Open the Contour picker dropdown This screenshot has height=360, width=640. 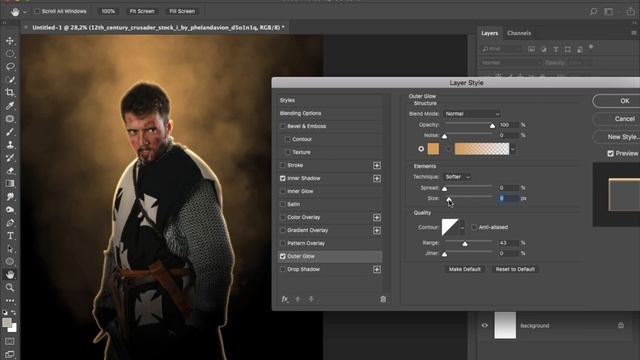(x=462, y=227)
